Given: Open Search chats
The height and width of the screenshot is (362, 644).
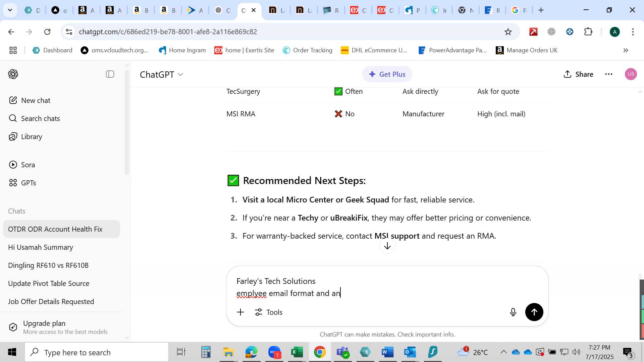Looking at the screenshot, I should point(34,118).
